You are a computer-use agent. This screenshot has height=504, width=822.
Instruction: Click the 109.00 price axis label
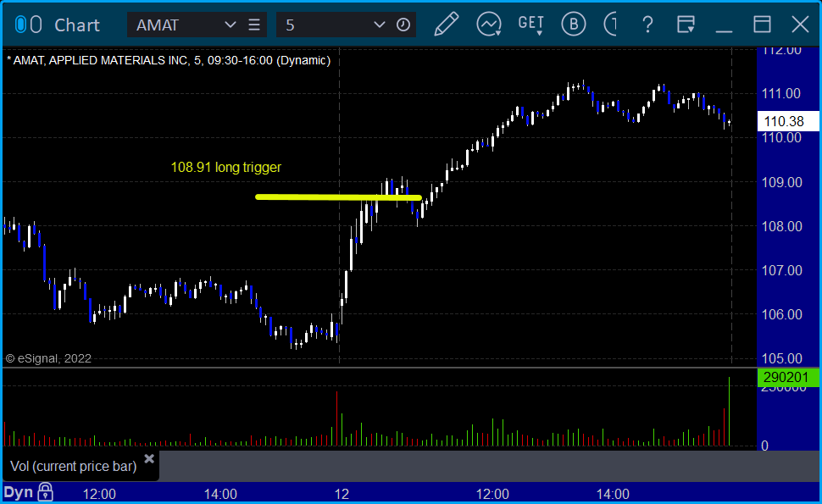pyautogui.click(x=781, y=182)
